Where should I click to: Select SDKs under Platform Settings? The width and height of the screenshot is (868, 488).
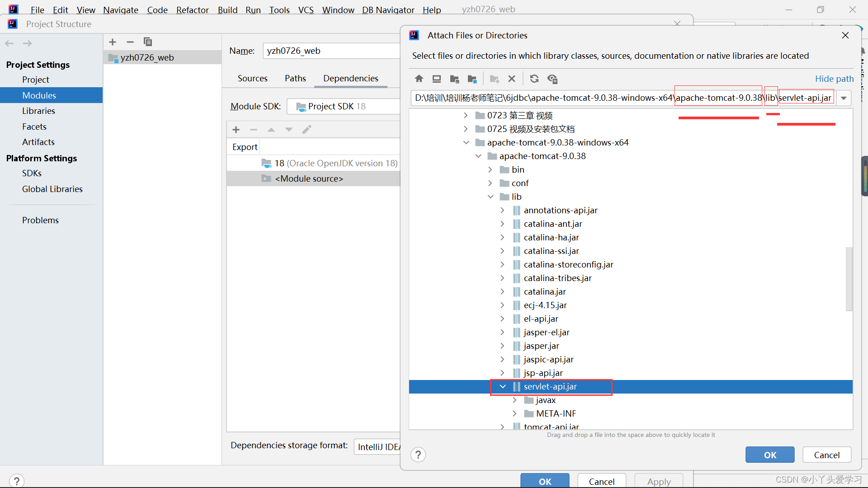tap(32, 173)
